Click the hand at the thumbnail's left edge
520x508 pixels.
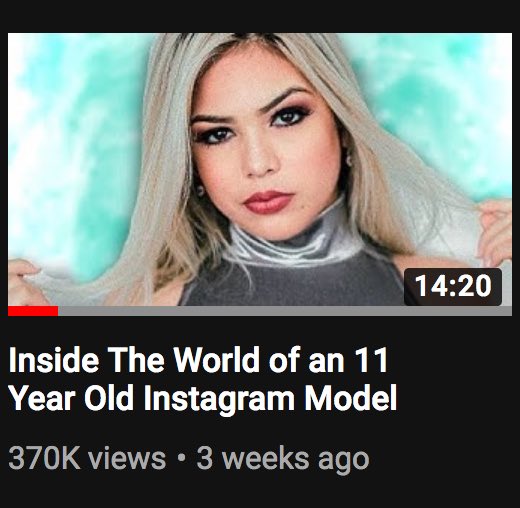pos(25,282)
